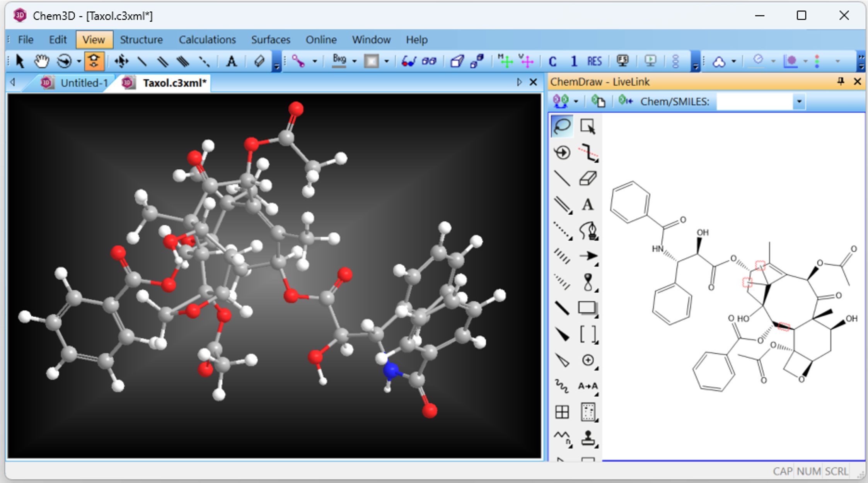Close the ChemDraw LiveLink panel
The width and height of the screenshot is (868, 483).
857,82
